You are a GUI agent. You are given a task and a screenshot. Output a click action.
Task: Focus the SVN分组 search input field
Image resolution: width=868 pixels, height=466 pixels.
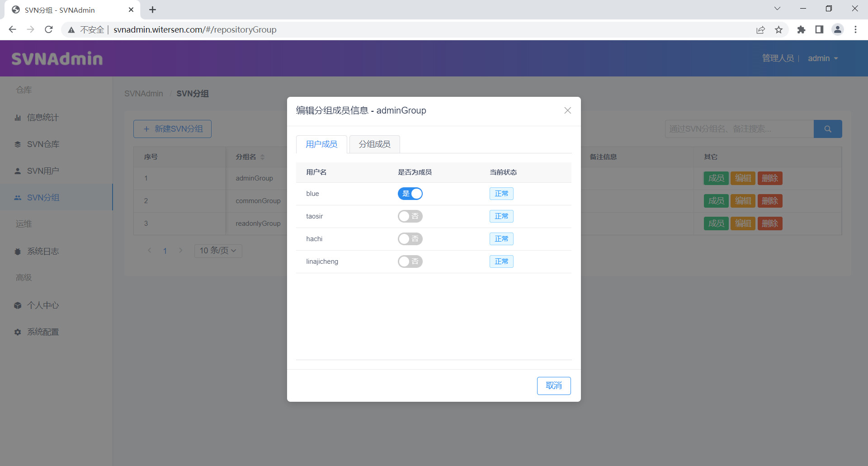pos(739,129)
